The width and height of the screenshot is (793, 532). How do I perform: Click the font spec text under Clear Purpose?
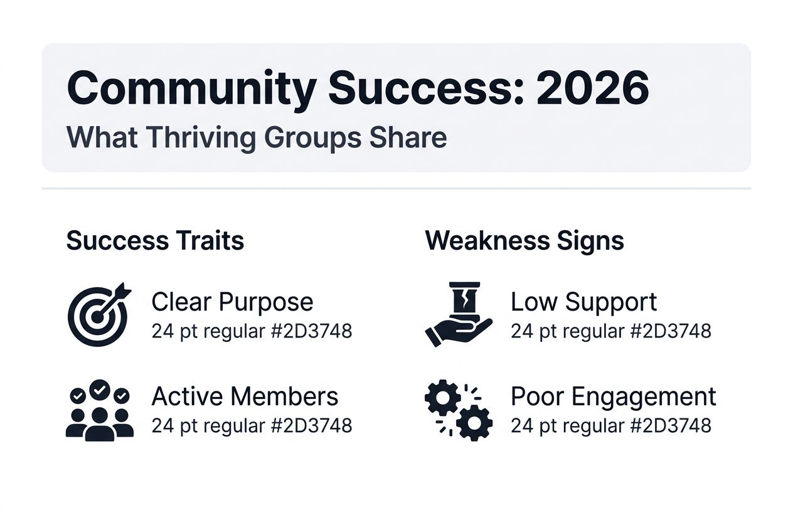(252, 331)
